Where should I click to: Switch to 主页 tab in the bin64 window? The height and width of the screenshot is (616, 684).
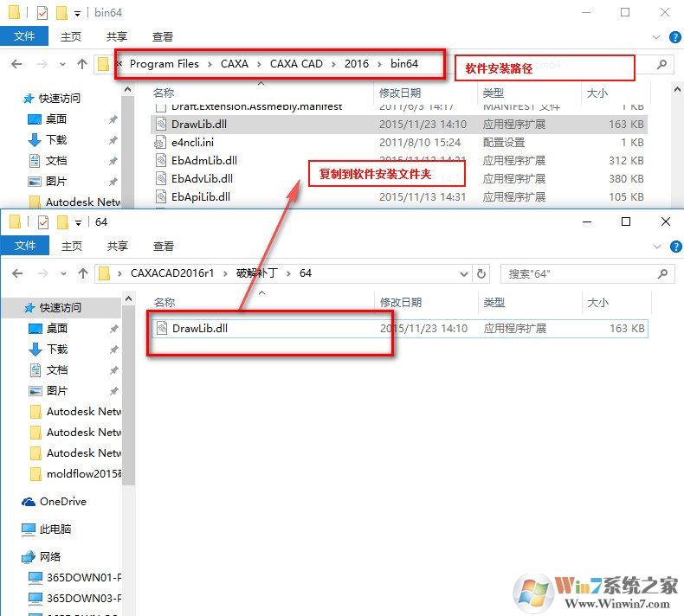pos(71,36)
